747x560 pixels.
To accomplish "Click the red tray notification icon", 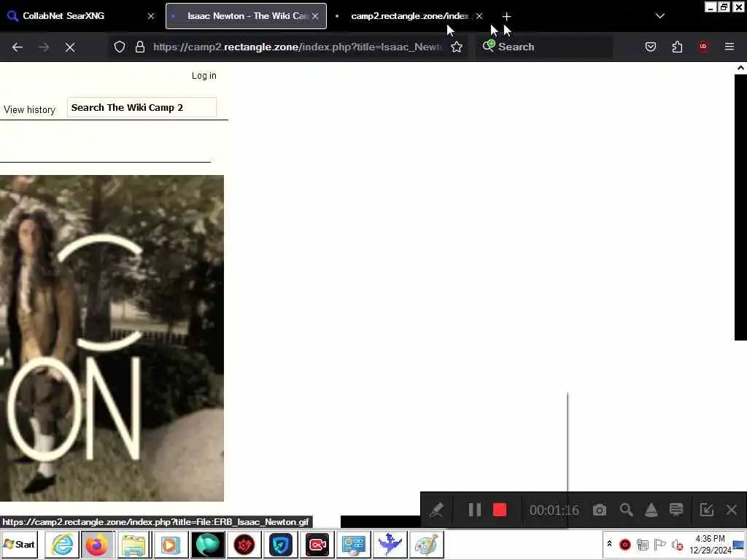I will 625,544.
